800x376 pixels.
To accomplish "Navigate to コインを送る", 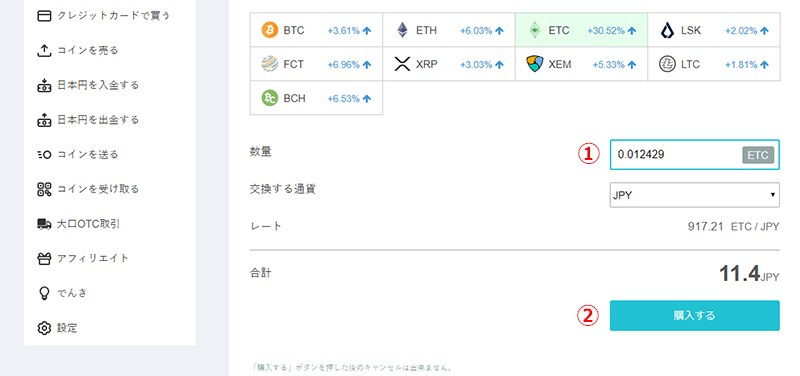I will 78,155.
